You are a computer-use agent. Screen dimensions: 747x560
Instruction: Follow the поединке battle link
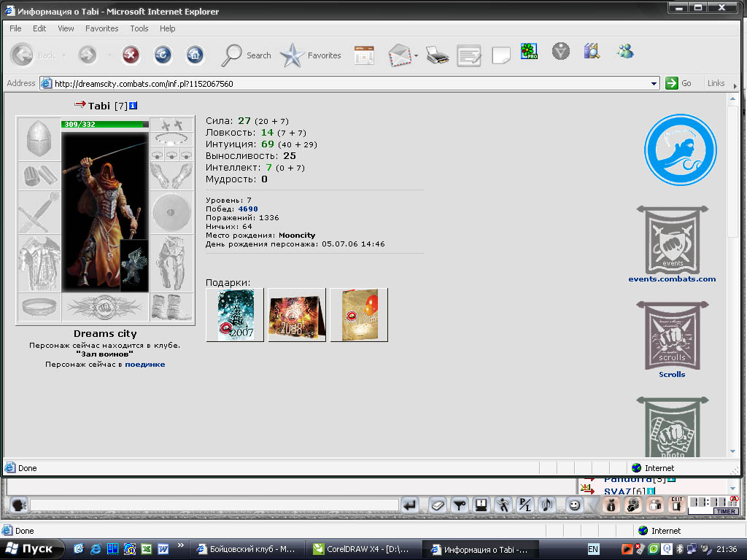(x=145, y=365)
